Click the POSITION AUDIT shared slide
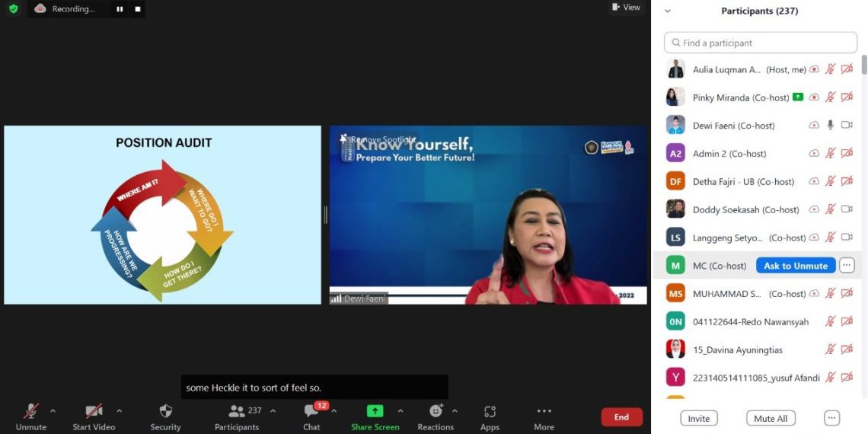 point(162,215)
